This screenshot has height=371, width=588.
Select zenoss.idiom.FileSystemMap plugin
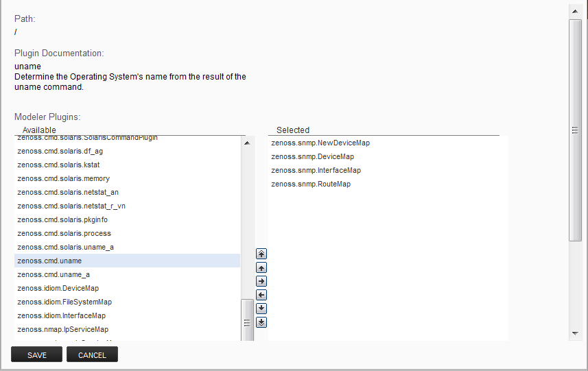(x=64, y=302)
